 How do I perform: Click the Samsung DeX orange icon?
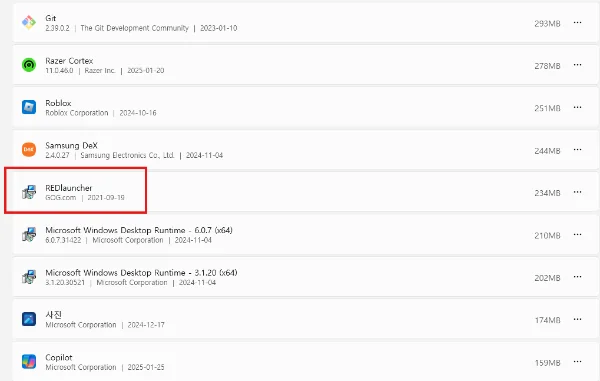click(x=29, y=150)
